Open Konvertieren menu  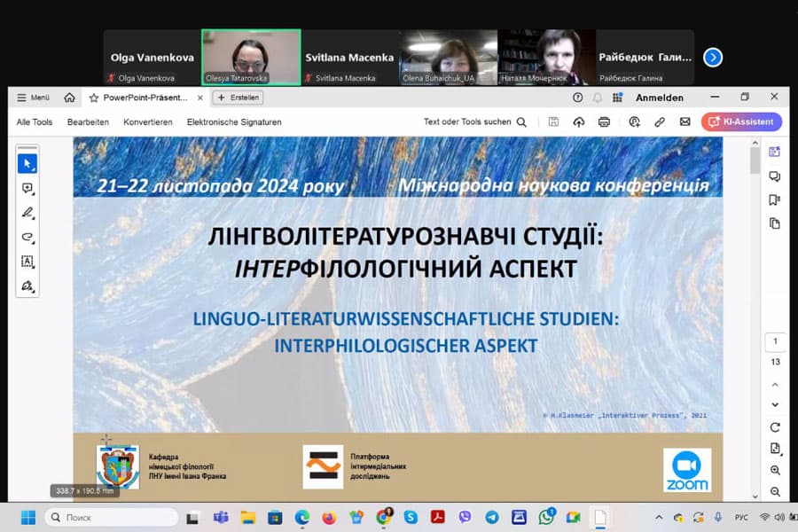(x=147, y=122)
